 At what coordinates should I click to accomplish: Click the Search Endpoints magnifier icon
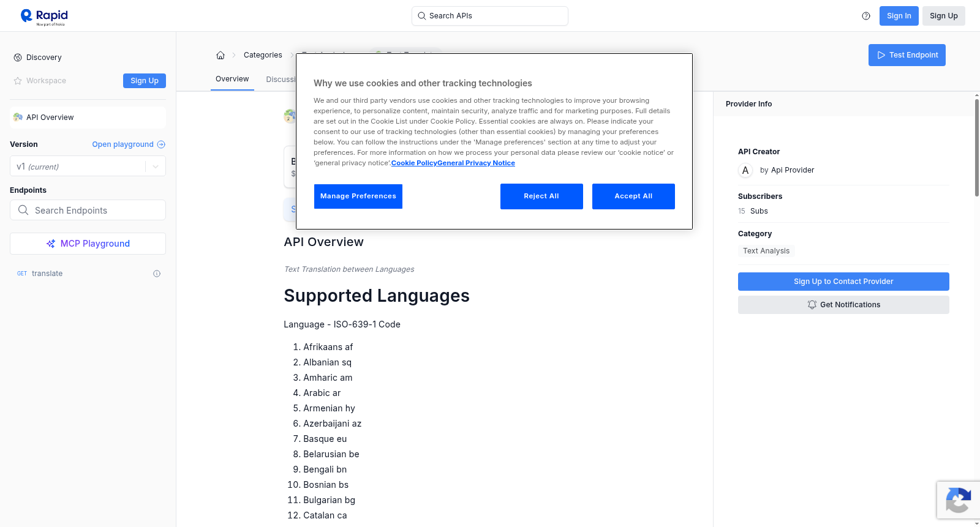click(23, 210)
